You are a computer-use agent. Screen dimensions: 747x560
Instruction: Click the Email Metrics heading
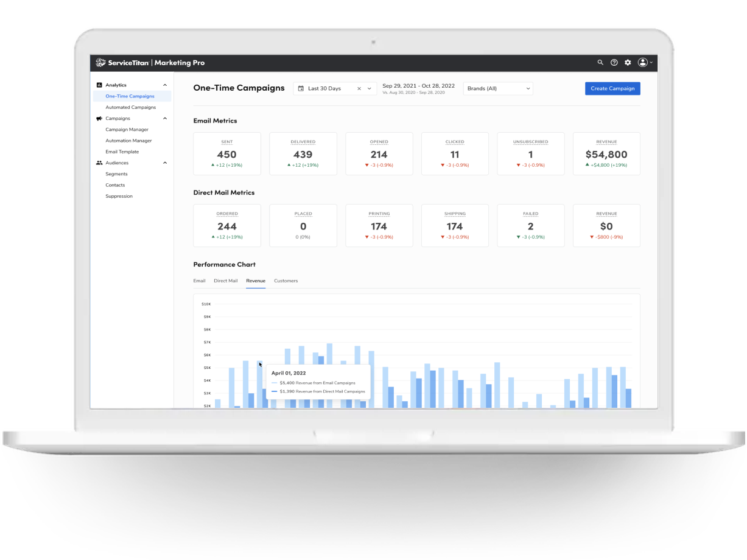(216, 121)
